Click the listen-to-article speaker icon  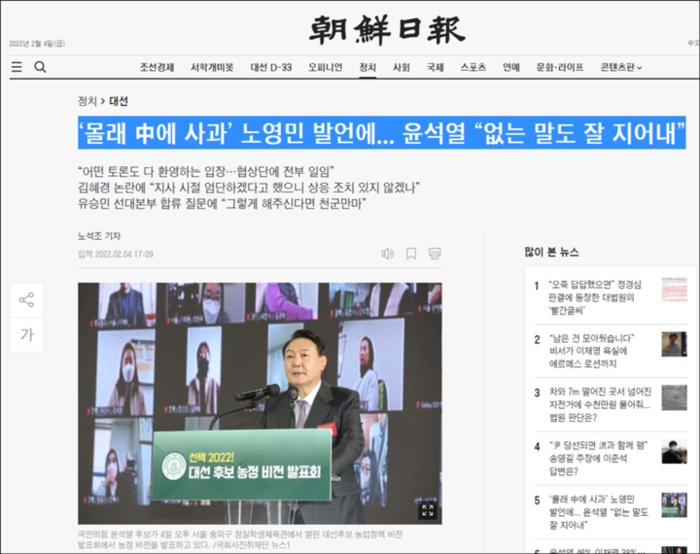pos(387,254)
